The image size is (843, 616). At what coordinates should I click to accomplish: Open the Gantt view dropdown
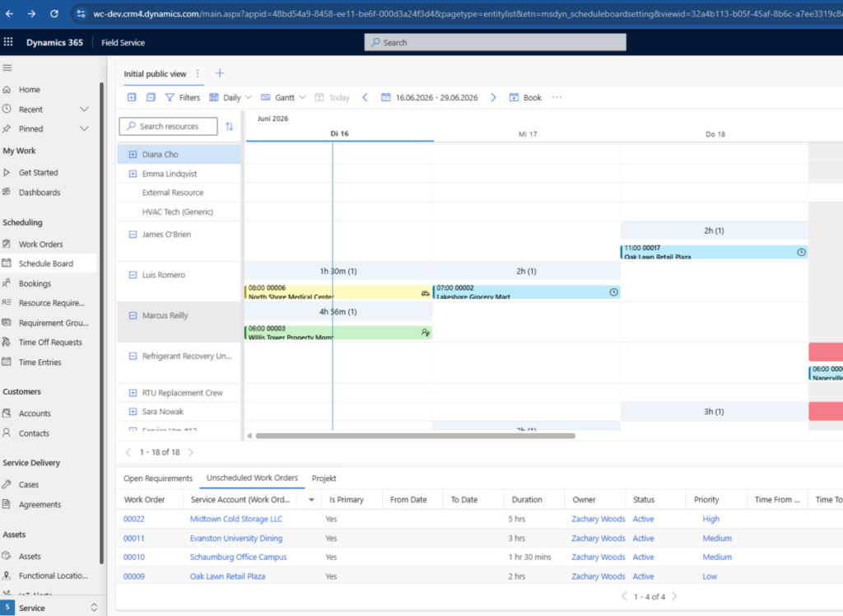point(283,97)
